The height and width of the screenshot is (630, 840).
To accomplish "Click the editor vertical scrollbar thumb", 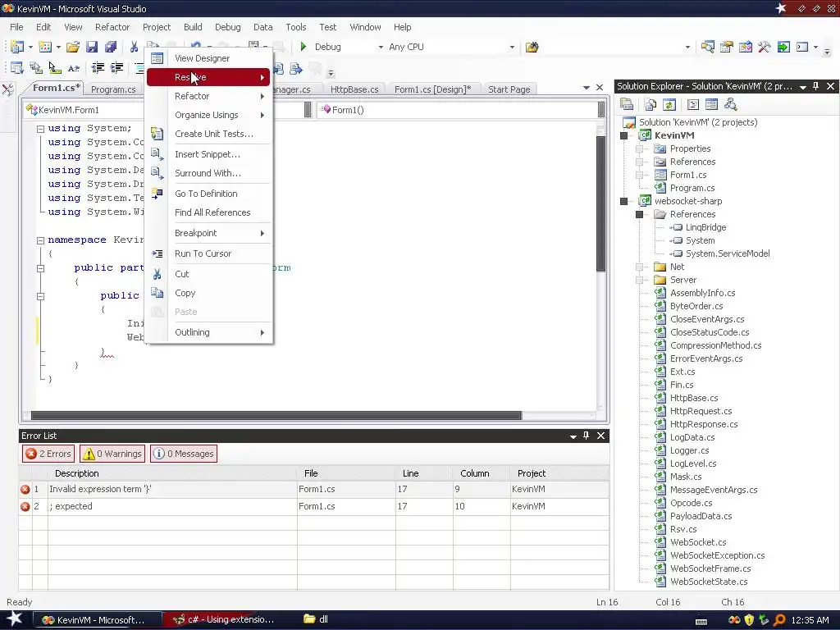I will 600,203.
